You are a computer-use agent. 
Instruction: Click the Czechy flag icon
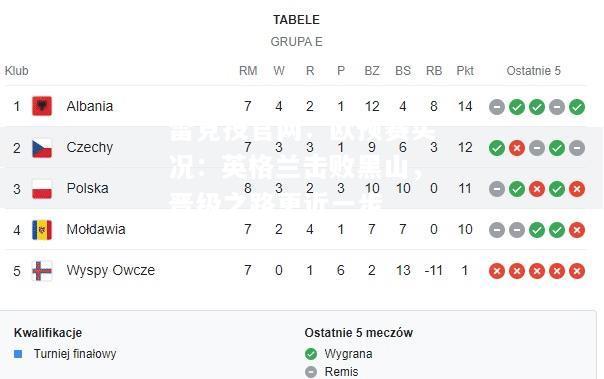pyautogui.click(x=42, y=148)
